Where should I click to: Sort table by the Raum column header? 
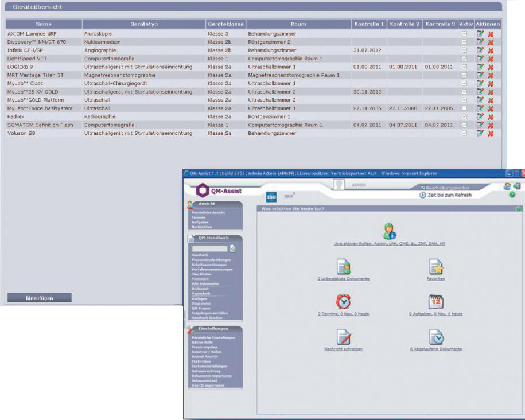[x=298, y=24]
